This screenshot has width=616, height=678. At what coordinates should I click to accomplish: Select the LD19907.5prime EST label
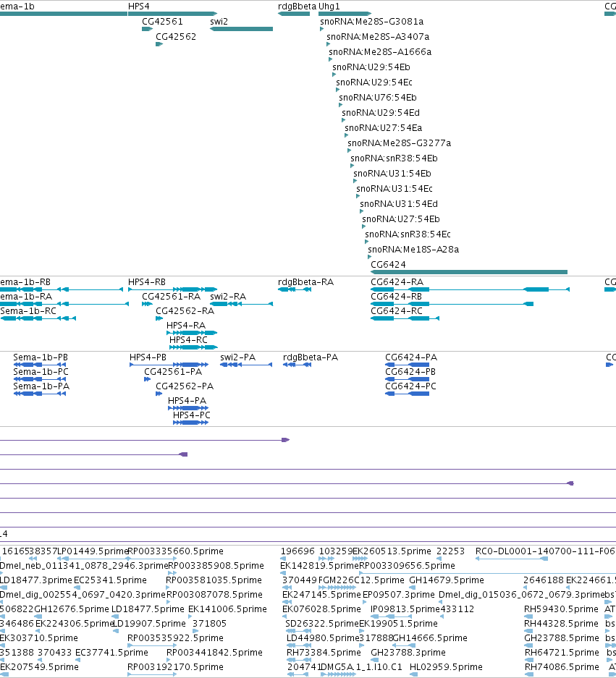[150, 624]
